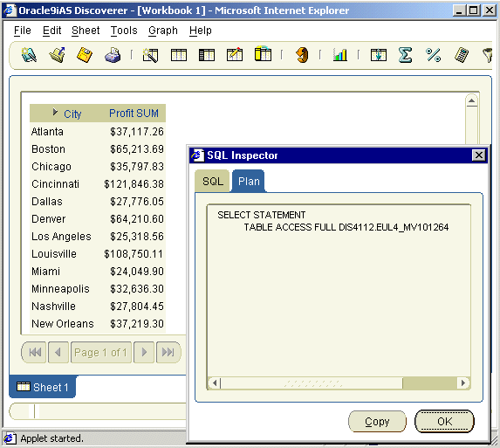Go to the first page button

[35, 352]
